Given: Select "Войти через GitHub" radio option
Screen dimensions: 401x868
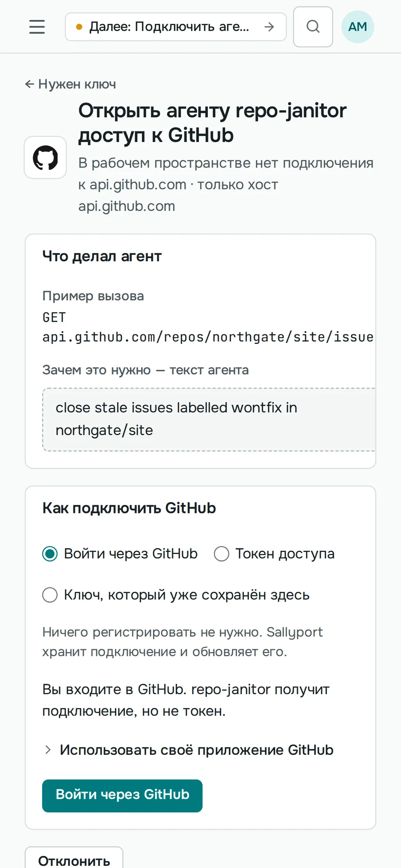Looking at the screenshot, I should pos(120,554).
